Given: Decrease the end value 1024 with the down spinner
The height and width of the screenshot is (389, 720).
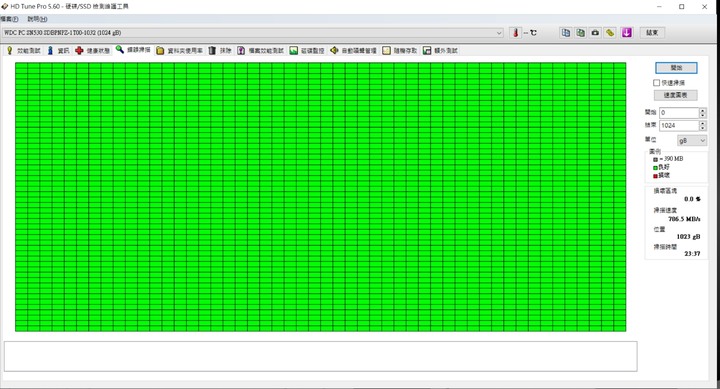Looking at the screenshot, I should [x=703, y=128].
